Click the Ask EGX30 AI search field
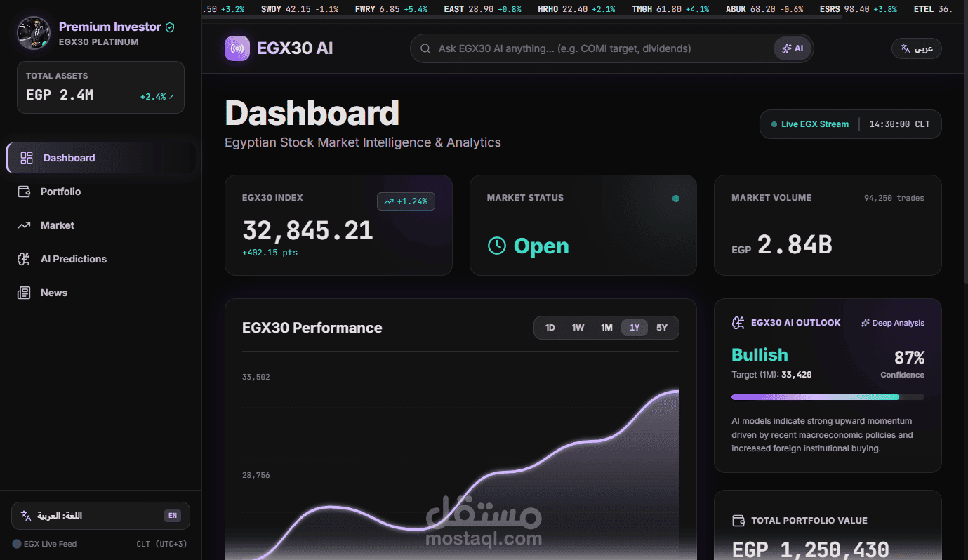This screenshot has width=968, height=560. point(602,48)
